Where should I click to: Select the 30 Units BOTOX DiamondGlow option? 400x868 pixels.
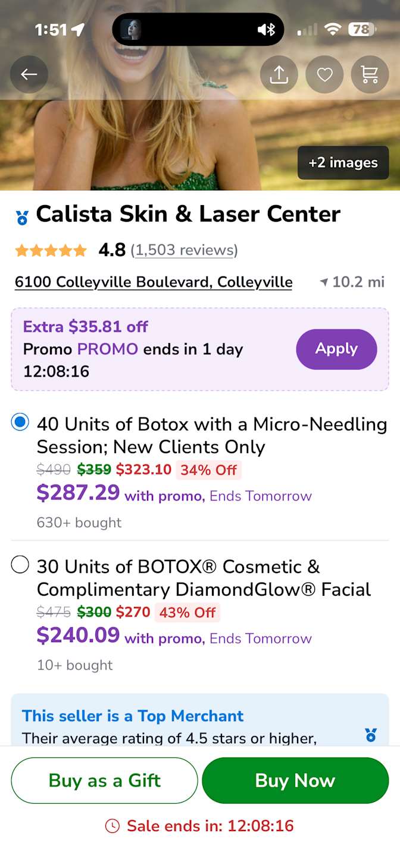20,565
